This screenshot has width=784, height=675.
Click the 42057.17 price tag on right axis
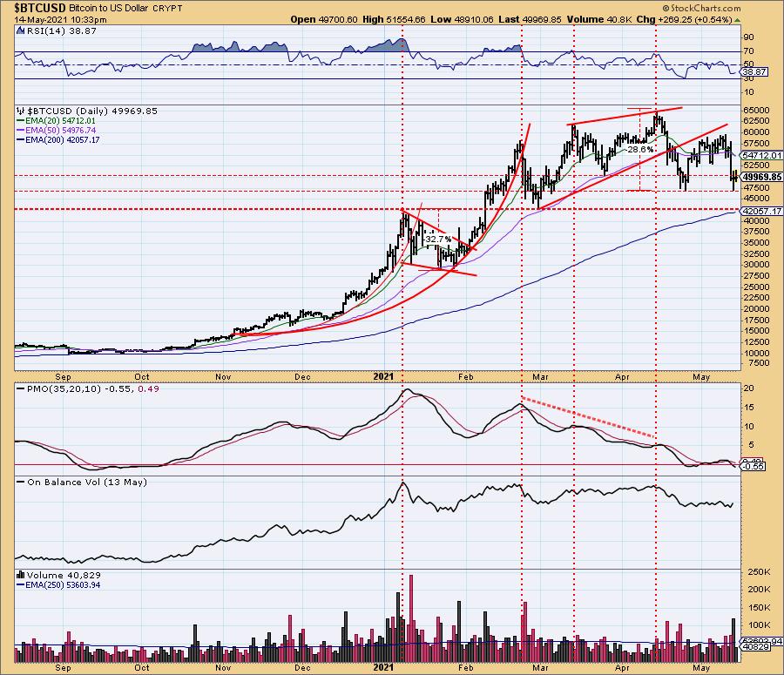762,212
